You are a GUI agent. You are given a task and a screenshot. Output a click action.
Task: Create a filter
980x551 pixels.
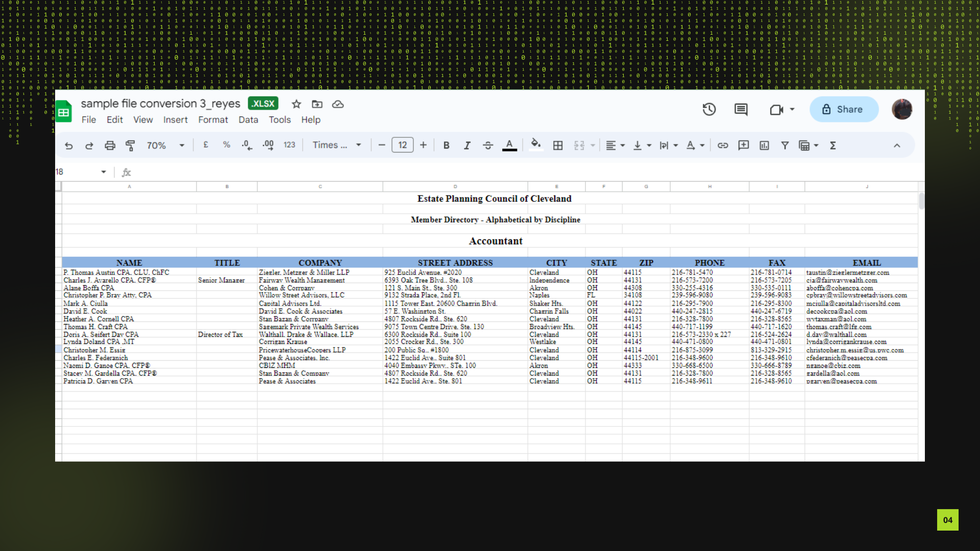785,145
